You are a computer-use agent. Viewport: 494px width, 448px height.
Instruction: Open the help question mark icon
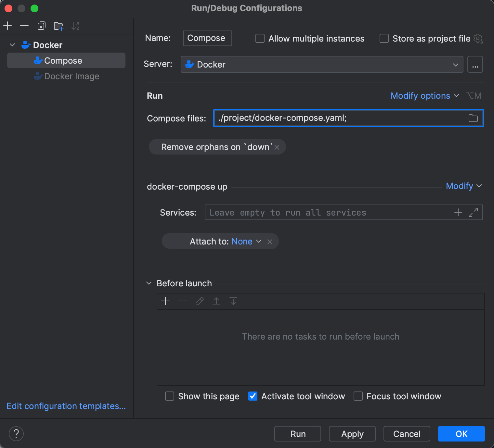point(16,433)
